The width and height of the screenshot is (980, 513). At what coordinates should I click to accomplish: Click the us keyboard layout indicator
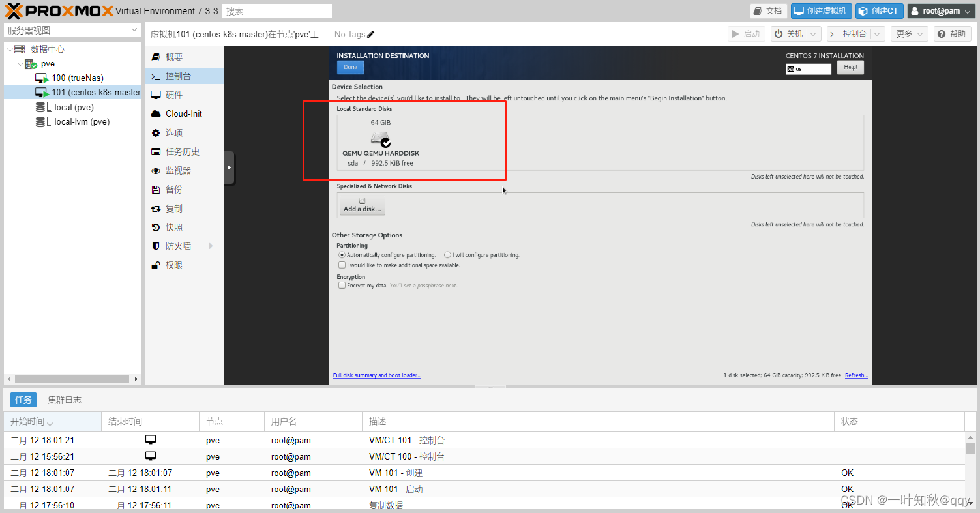pos(809,68)
